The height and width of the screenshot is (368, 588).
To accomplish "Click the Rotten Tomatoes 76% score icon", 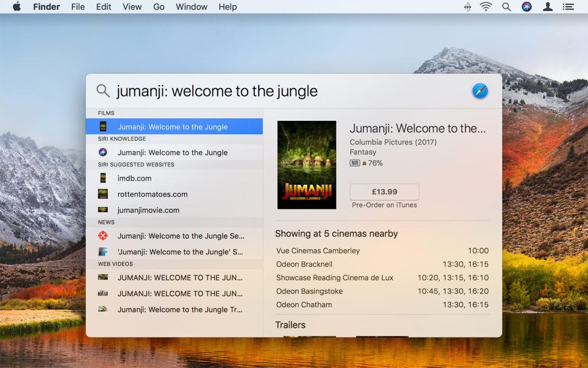I will [x=364, y=163].
